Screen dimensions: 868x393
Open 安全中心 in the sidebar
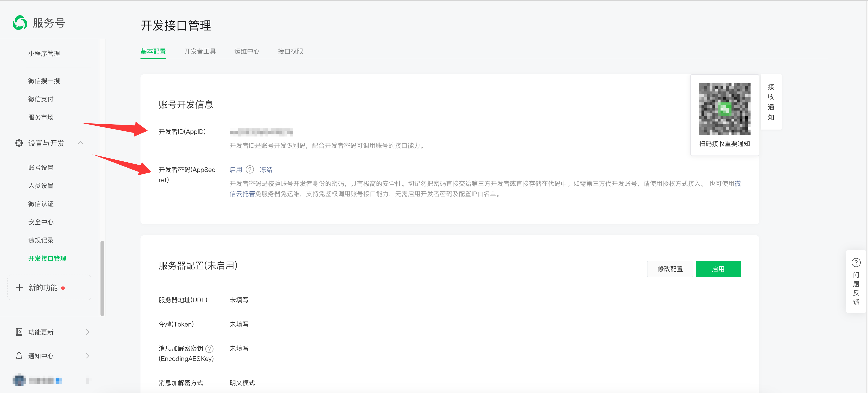tap(41, 222)
